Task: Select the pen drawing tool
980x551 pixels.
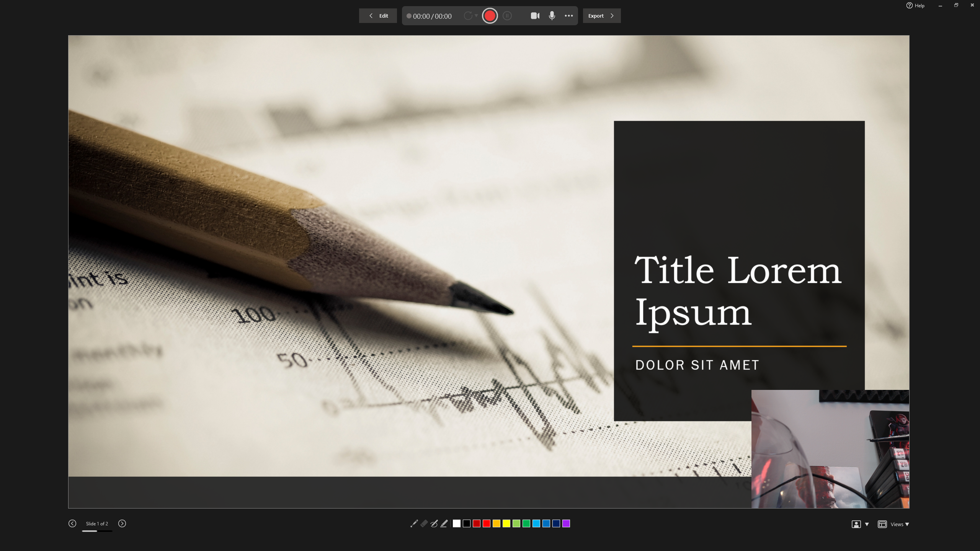Action: click(x=434, y=524)
